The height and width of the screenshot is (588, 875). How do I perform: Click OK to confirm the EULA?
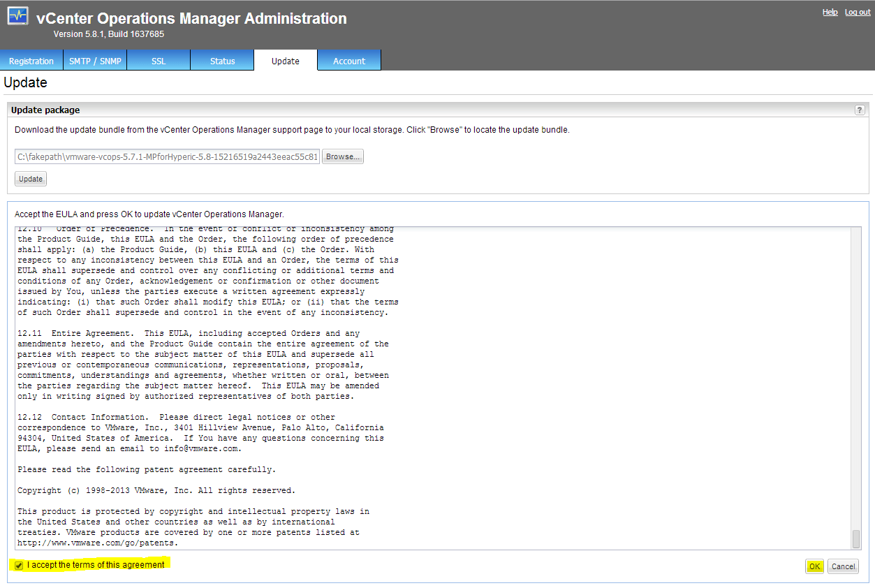tap(814, 566)
